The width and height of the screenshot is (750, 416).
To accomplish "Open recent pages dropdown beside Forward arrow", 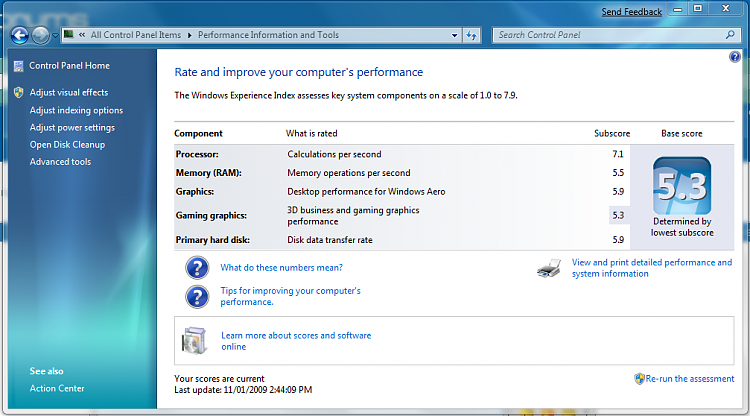I will tap(55, 35).
